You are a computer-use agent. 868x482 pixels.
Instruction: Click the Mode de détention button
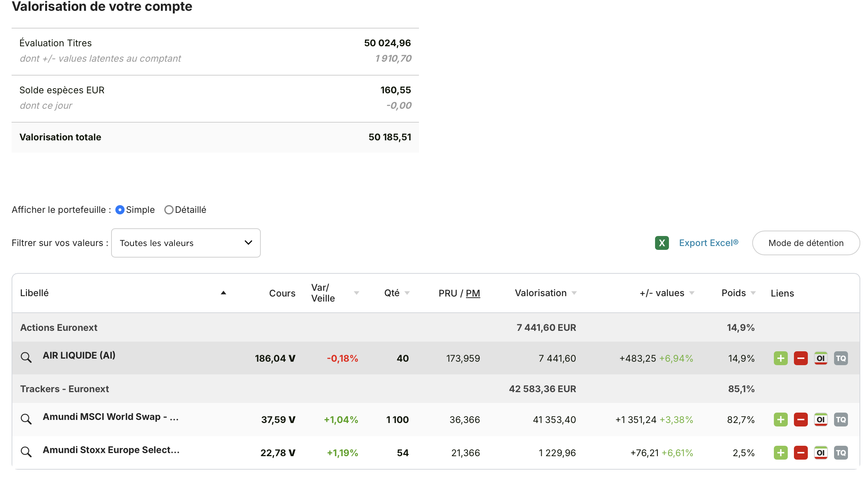point(806,243)
